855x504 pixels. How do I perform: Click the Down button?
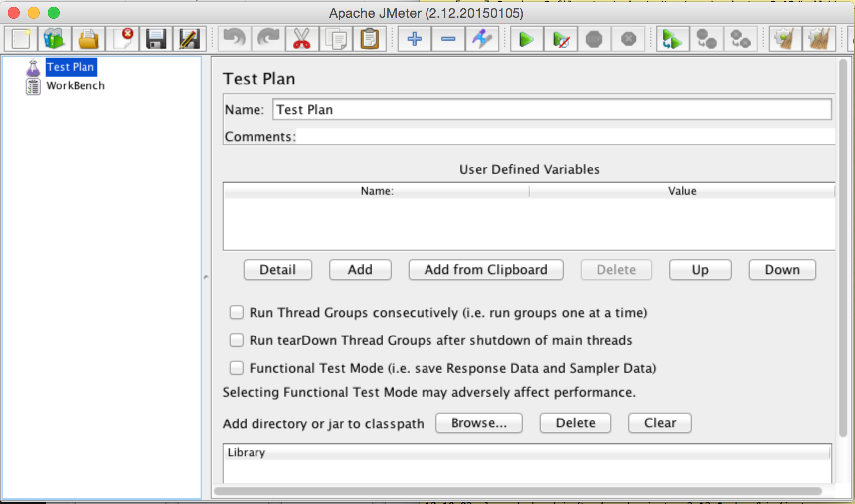tap(782, 270)
